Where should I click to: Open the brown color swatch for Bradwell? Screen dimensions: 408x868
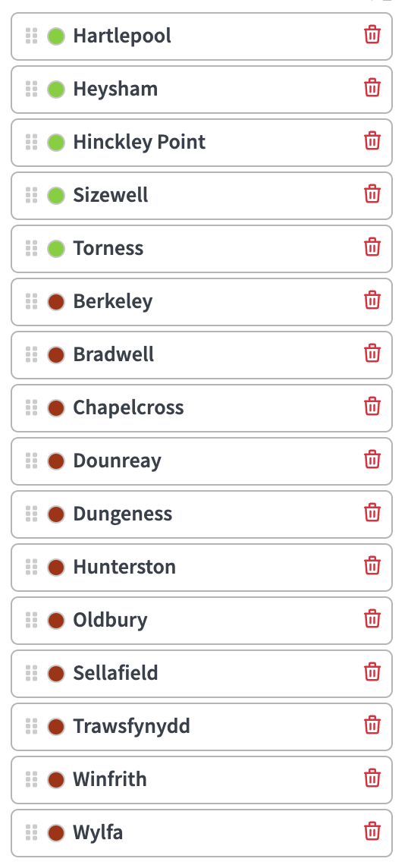point(56,355)
